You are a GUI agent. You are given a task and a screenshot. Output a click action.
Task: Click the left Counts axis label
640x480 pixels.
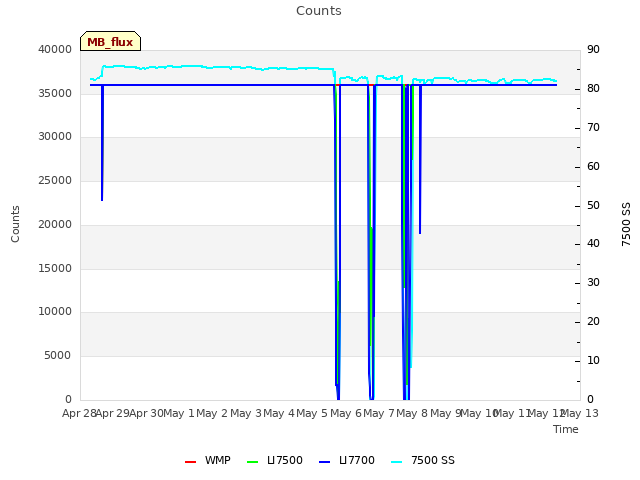(15, 224)
